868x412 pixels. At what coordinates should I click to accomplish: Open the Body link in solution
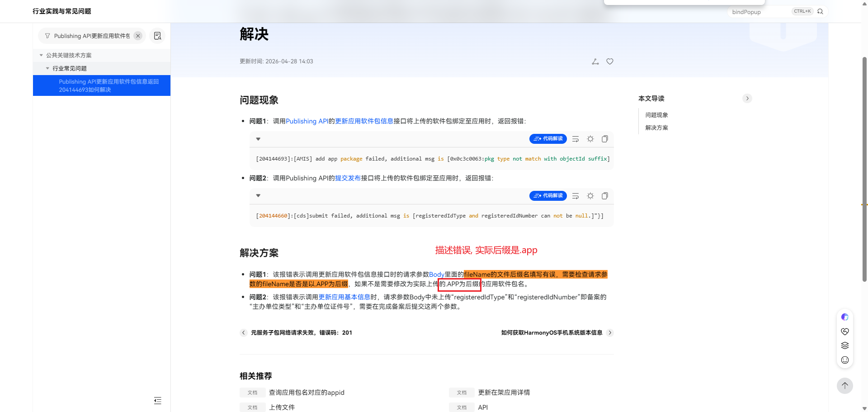click(437, 275)
